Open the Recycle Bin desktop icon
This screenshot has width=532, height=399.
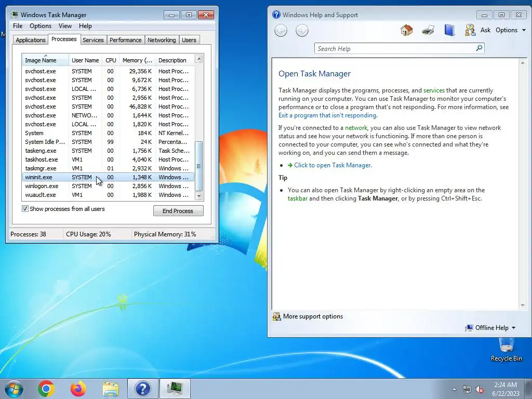pyautogui.click(x=506, y=350)
